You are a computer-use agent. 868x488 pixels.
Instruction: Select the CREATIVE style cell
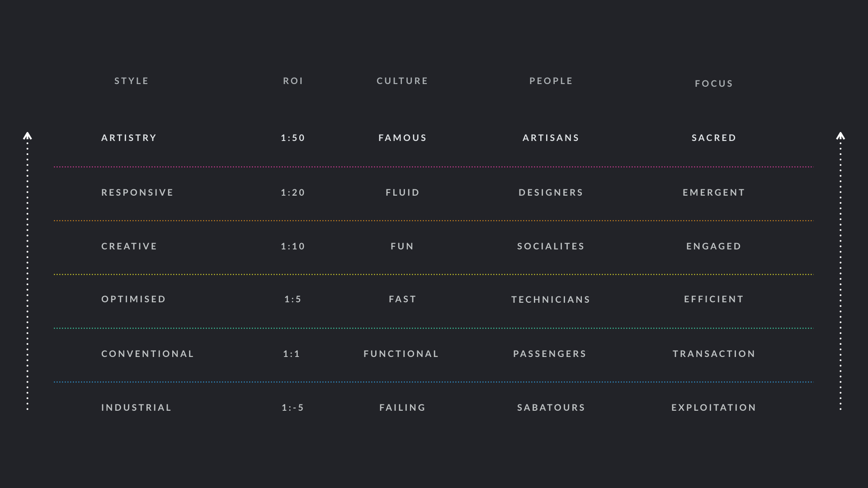[x=129, y=246]
